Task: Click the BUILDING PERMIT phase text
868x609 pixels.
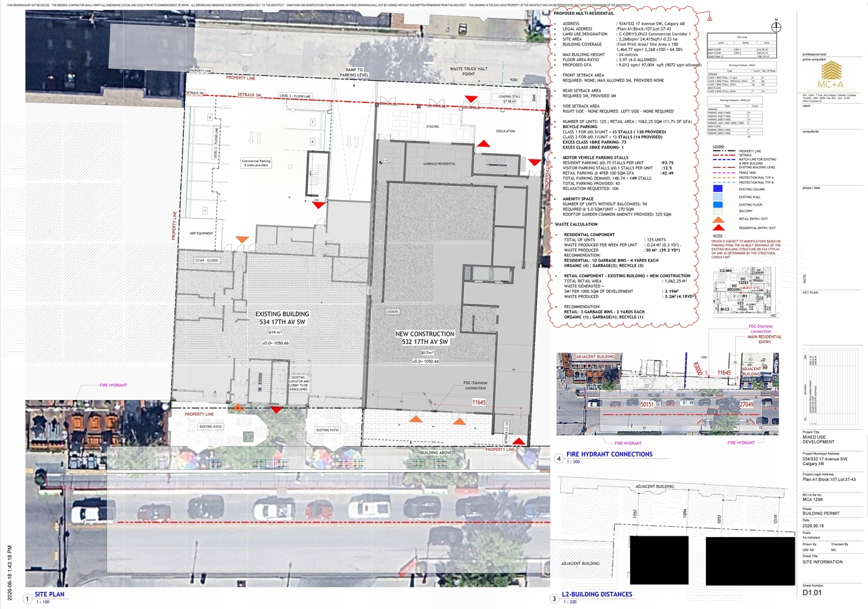Action: (x=821, y=513)
